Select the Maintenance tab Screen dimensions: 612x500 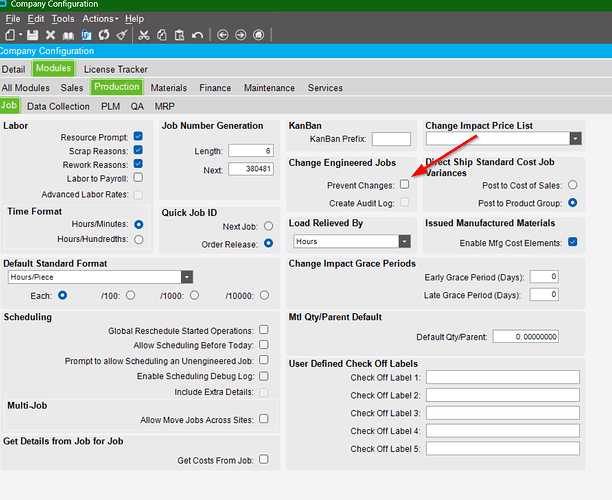click(x=269, y=88)
